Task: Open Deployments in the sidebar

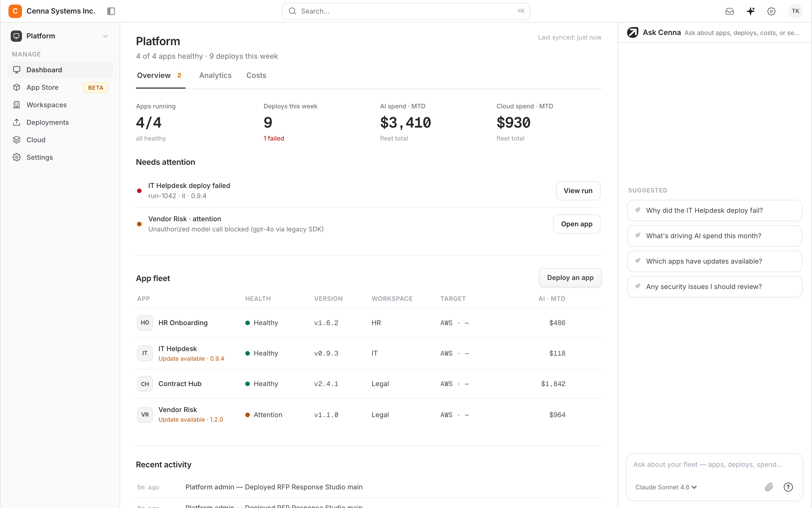Action: click(60, 122)
